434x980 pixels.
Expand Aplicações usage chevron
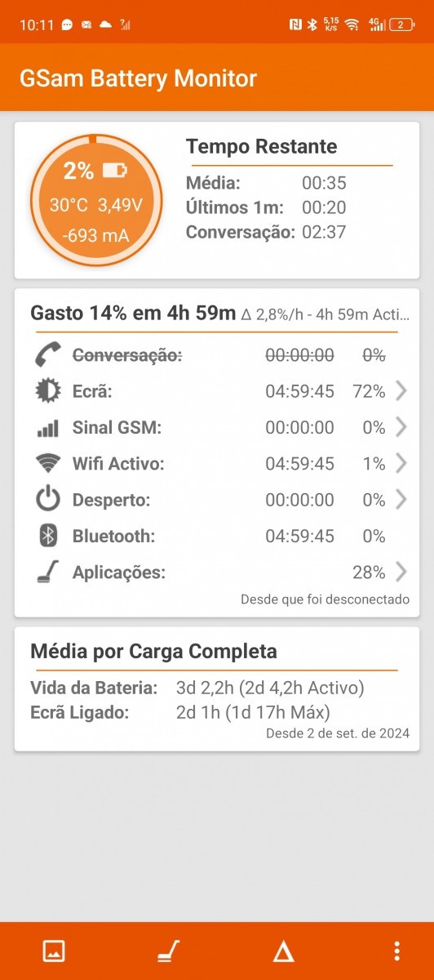point(401,572)
